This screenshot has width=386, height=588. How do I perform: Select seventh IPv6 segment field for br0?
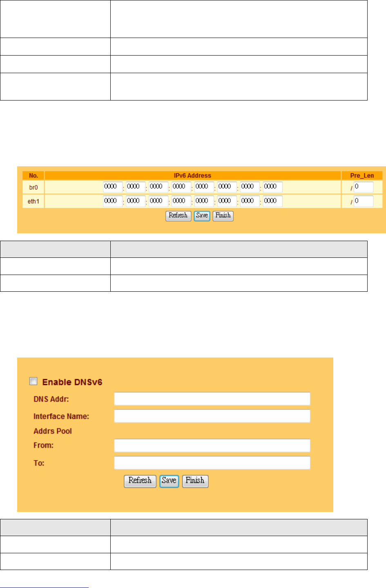[x=250, y=187]
